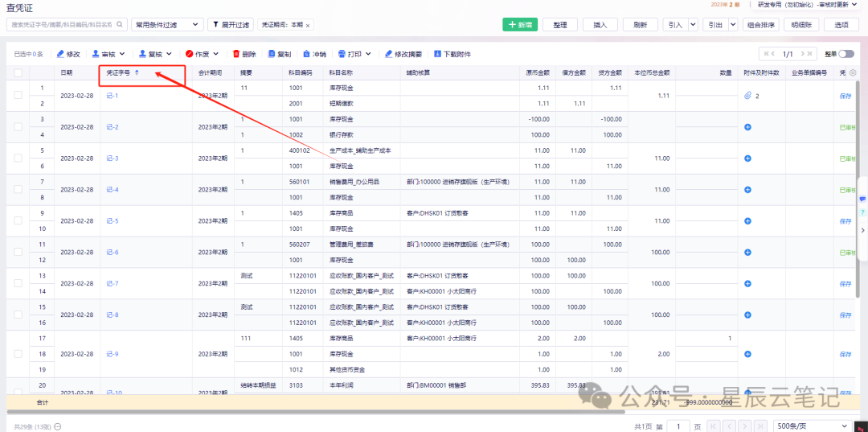
Task: Check the checkbox for voucher 记-5
Action: [x=18, y=220]
